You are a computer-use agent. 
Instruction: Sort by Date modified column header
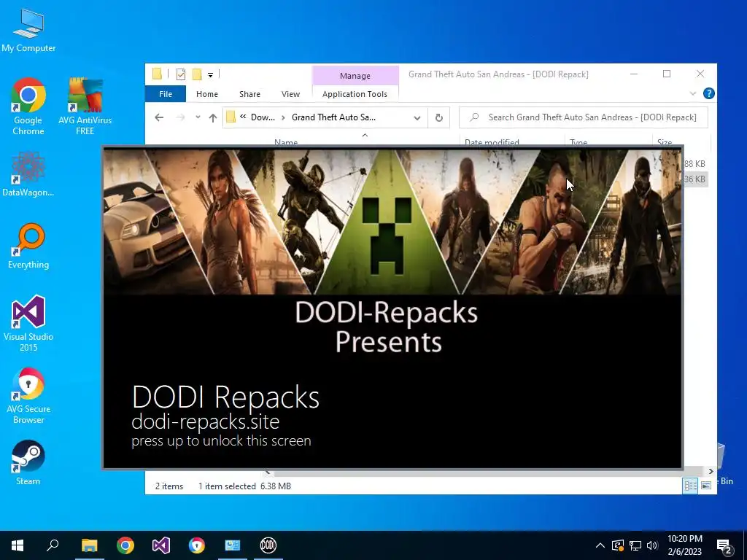[492, 142]
